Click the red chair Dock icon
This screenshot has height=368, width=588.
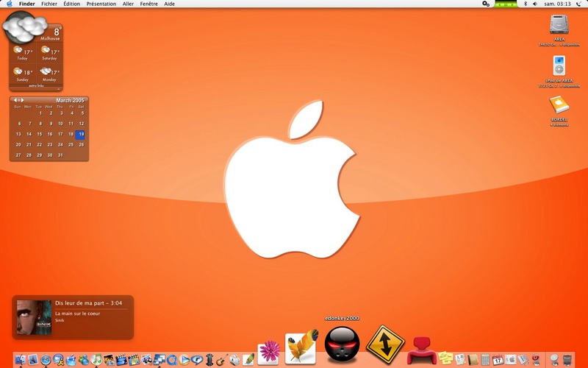pyautogui.click(x=422, y=351)
